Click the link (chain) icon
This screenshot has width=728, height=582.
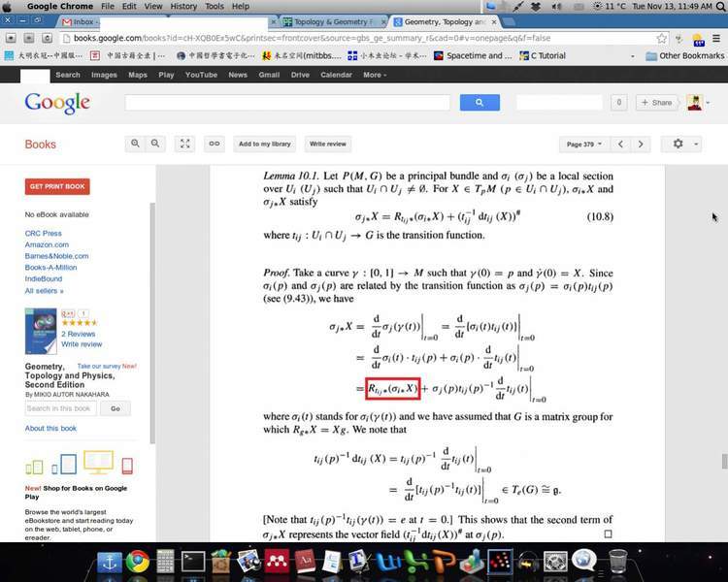coord(215,144)
